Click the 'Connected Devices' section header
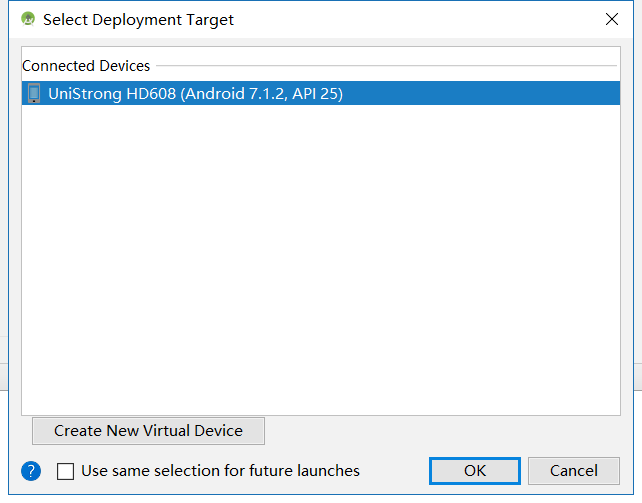The image size is (642, 503). tap(86, 66)
